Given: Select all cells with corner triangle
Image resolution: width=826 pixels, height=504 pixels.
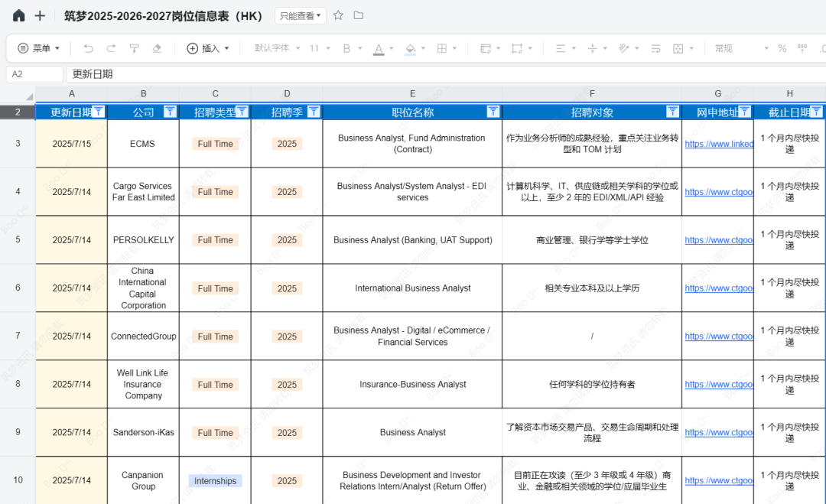Looking at the screenshot, I should [29, 96].
